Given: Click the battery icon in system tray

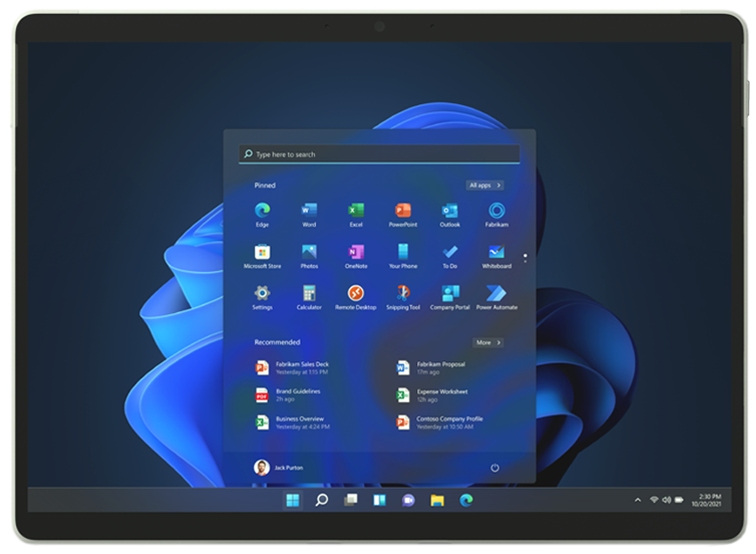Looking at the screenshot, I should pyautogui.click(x=679, y=500).
